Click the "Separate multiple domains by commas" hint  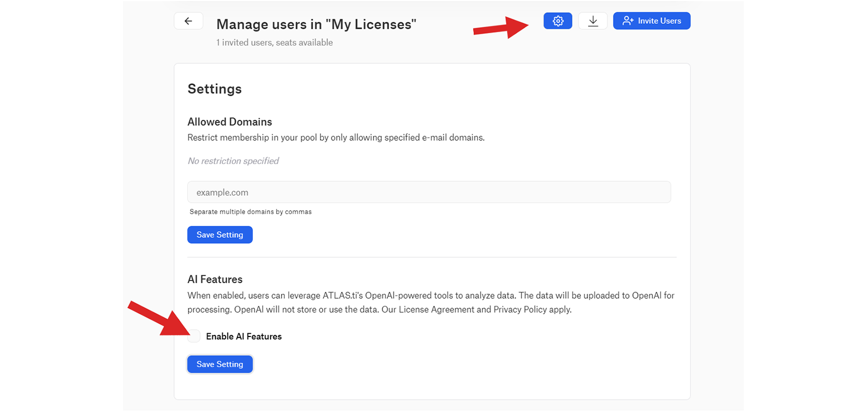250,212
